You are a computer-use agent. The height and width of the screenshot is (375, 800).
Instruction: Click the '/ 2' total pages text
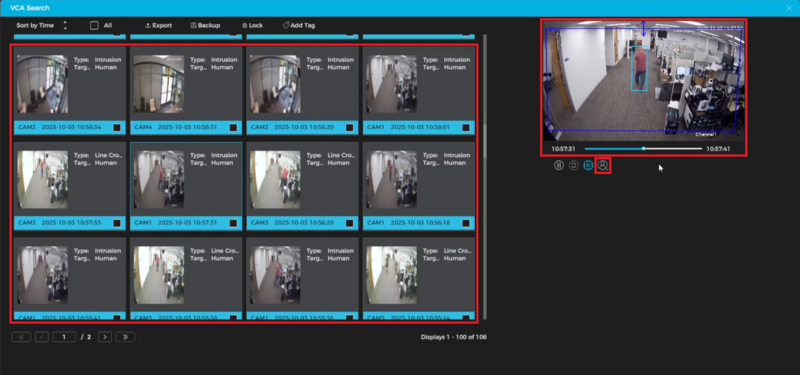[86, 337]
